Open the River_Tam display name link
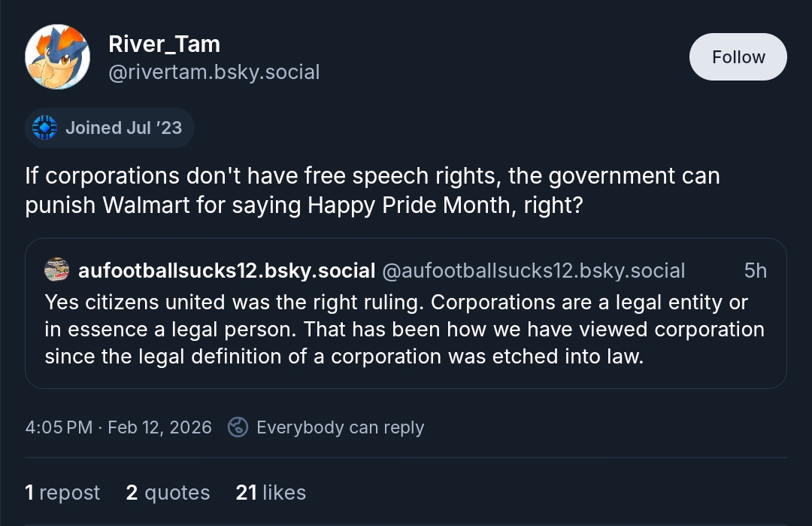This screenshot has width=812, height=526. click(x=164, y=44)
